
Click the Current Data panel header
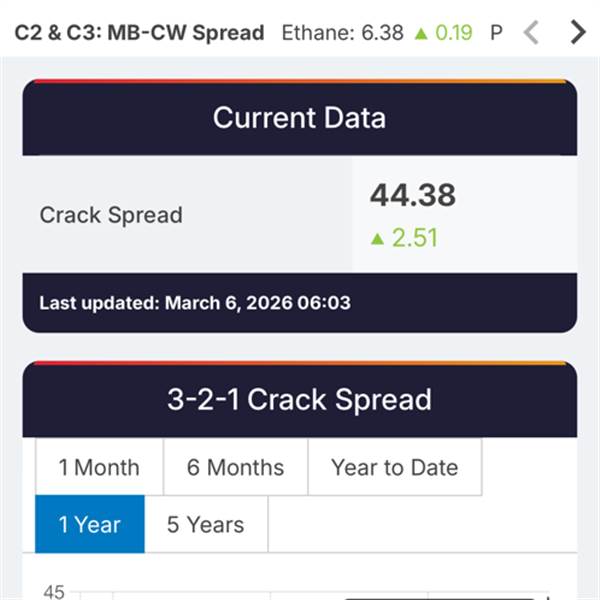click(x=299, y=118)
